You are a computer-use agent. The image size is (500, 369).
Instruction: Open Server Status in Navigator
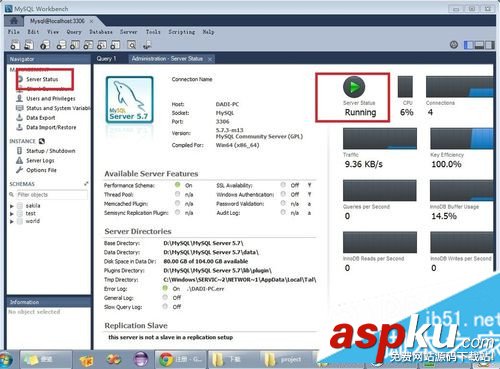[42, 79]
